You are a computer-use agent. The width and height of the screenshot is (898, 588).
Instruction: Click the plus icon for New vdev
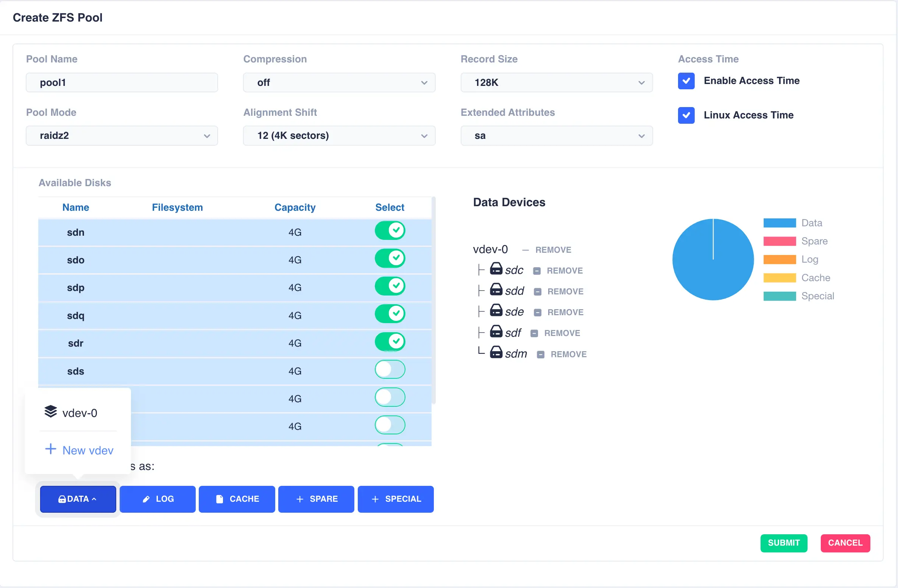pos(51,450)
